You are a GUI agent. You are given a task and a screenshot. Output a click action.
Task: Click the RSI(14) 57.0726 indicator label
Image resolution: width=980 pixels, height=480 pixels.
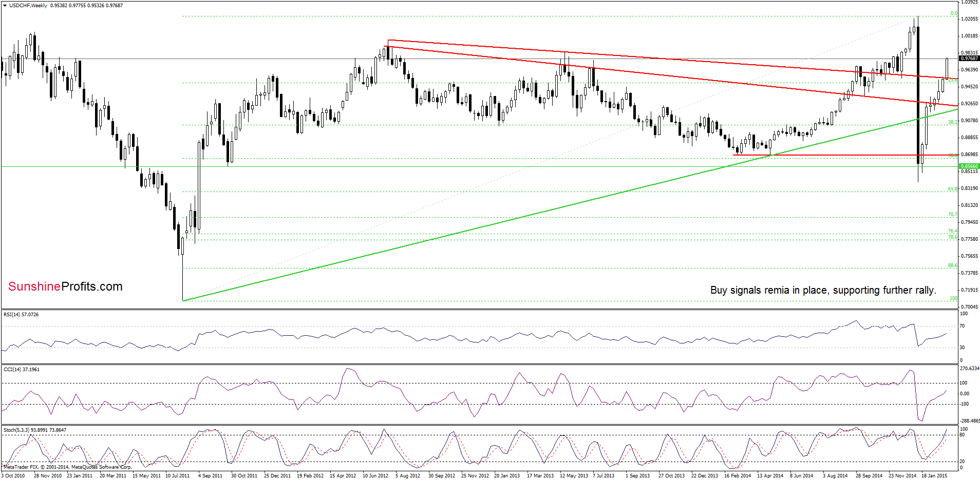coord(21,314)
